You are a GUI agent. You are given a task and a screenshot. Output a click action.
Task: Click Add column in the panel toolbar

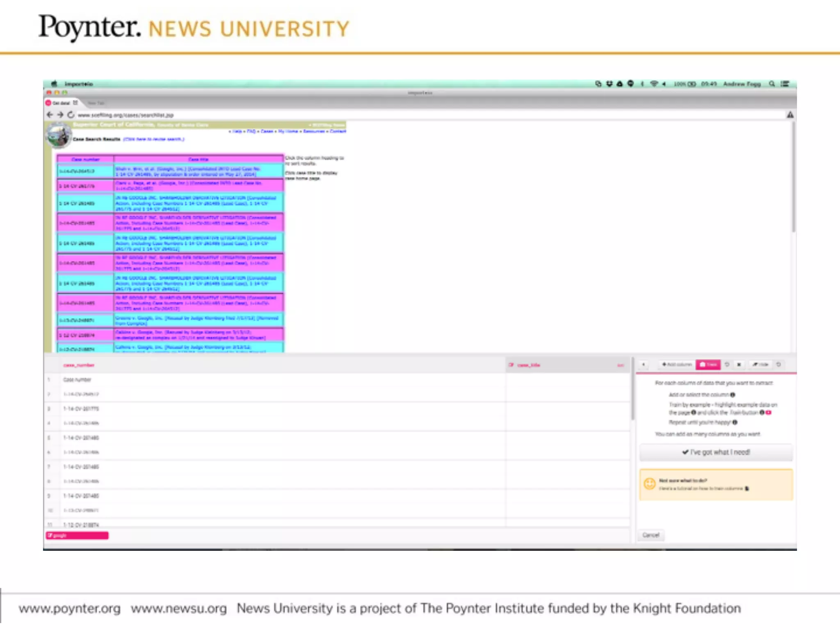[x=677, y=365]
